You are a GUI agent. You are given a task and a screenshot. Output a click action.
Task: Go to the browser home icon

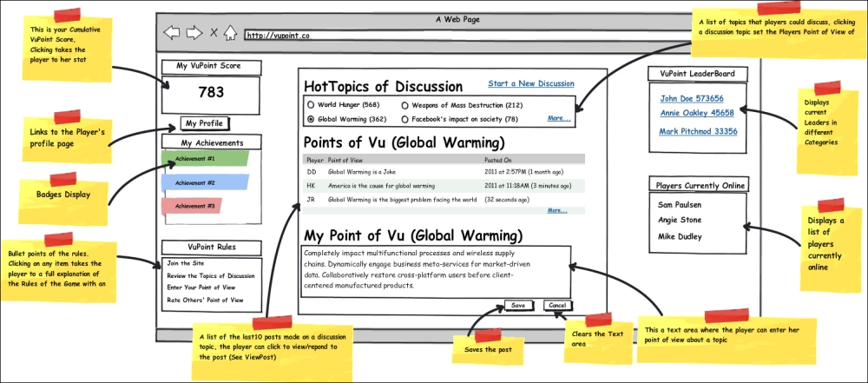click(230, 33)
